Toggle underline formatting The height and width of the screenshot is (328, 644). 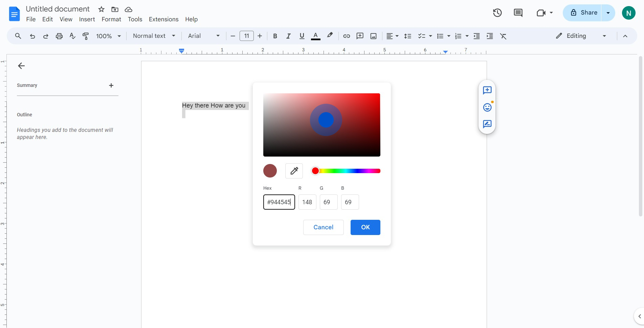click(x=302, y=36)
